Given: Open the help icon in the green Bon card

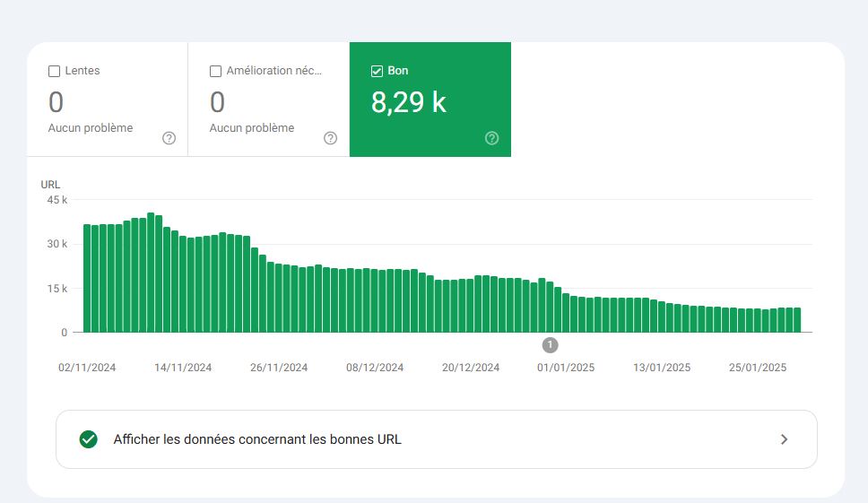Looking at the screenshot, I should [x=491, y=138].
